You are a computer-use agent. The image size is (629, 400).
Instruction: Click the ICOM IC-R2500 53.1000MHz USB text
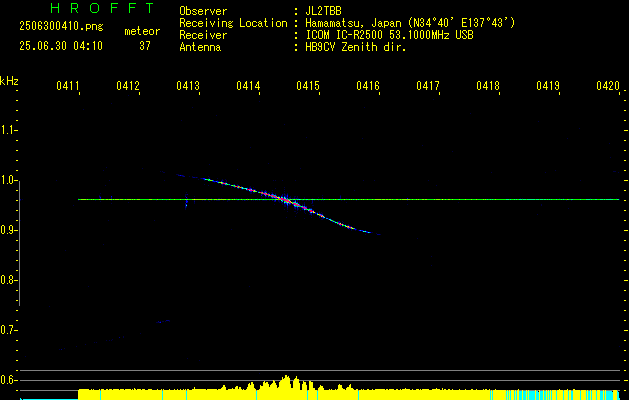(389, 35)
